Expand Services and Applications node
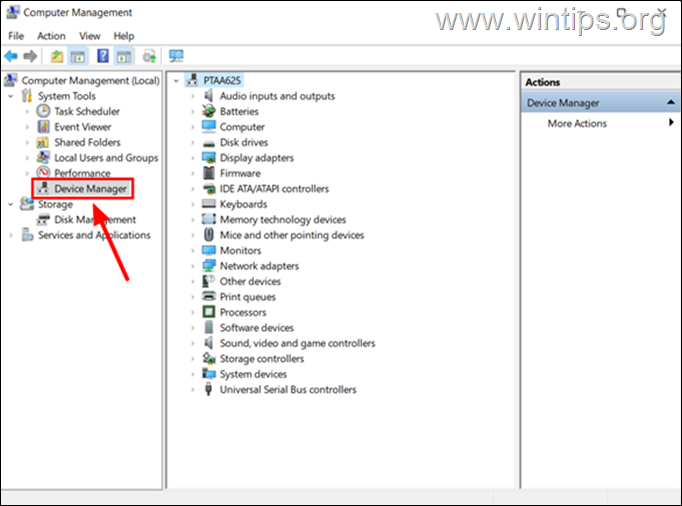 pyautogui.click(x=11, y=235)
